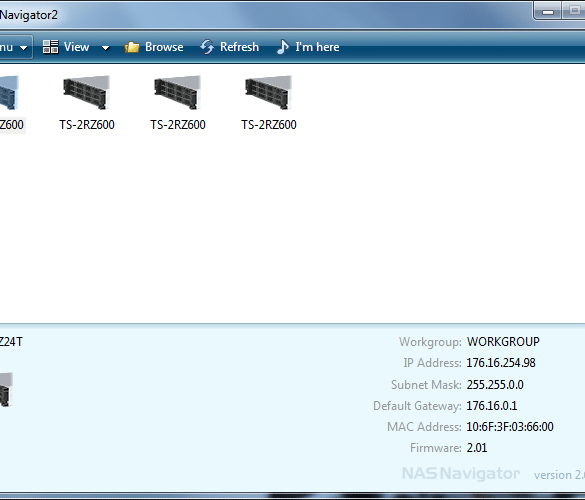Viewport: 585px width, 500px height.
Task: Click the firmware value 2.01
Action: tap(477, 448)
